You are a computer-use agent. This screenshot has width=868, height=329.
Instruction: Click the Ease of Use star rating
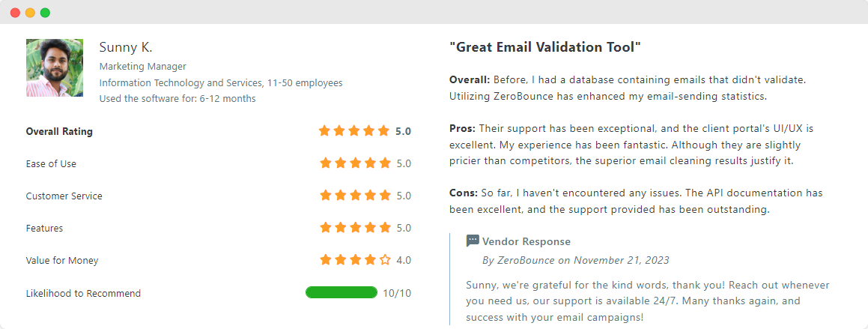[355, 163]
